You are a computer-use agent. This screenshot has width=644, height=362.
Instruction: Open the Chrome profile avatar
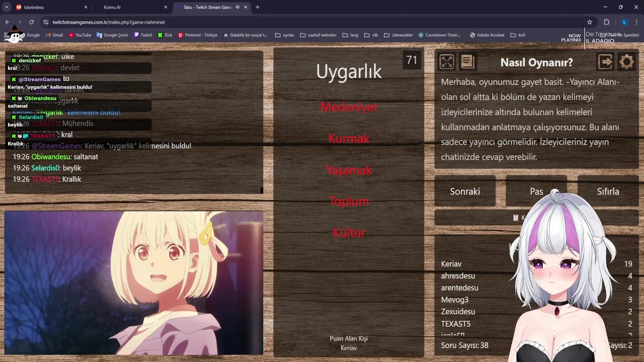[624, 22]
